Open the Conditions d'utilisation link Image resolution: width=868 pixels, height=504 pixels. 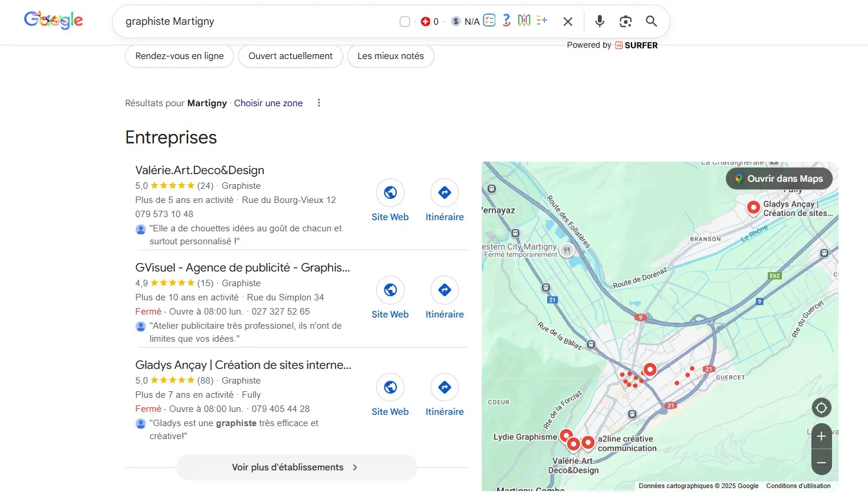point(798,485)
